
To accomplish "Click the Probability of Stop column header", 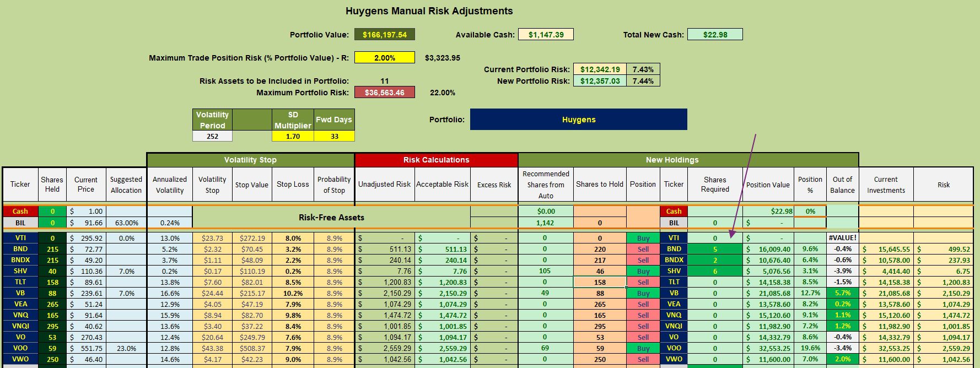I will pyautogui.click(x=334, y=185).
